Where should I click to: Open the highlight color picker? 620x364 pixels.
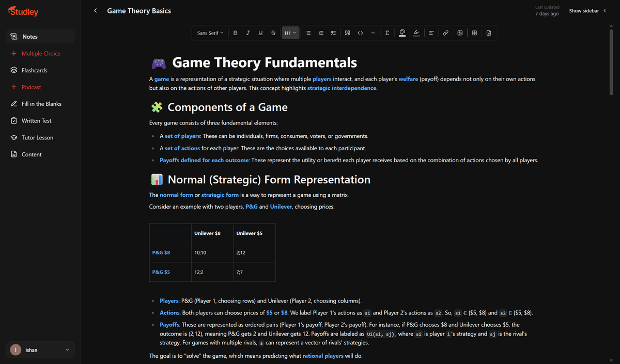click(416, 33)
